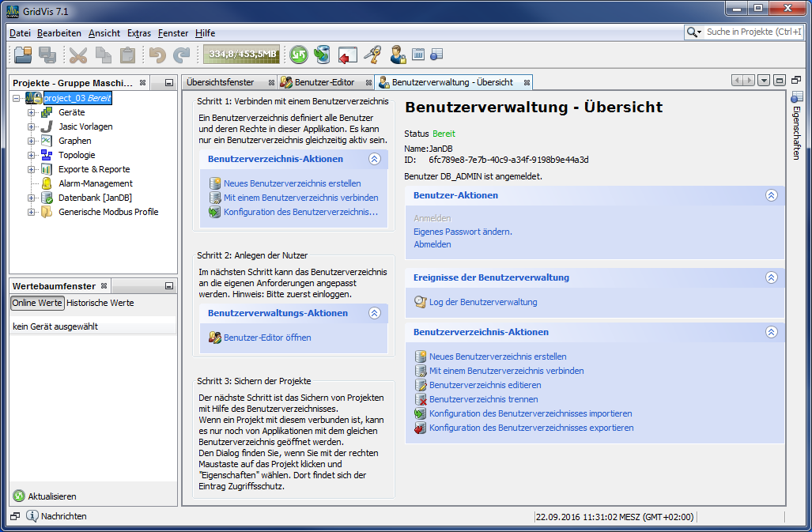
Task: Switch to the Benutzer-Editor tab
Action: click(x=324, y=82)
